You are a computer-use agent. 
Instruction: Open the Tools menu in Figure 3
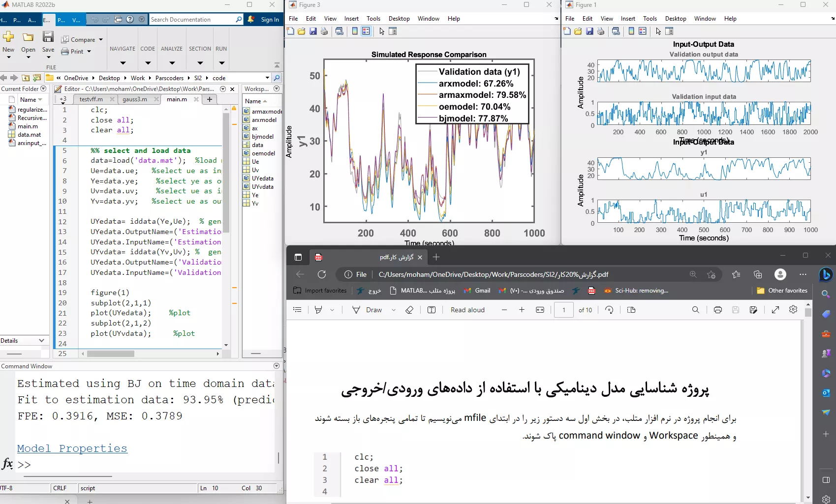(x=373, y=18)
